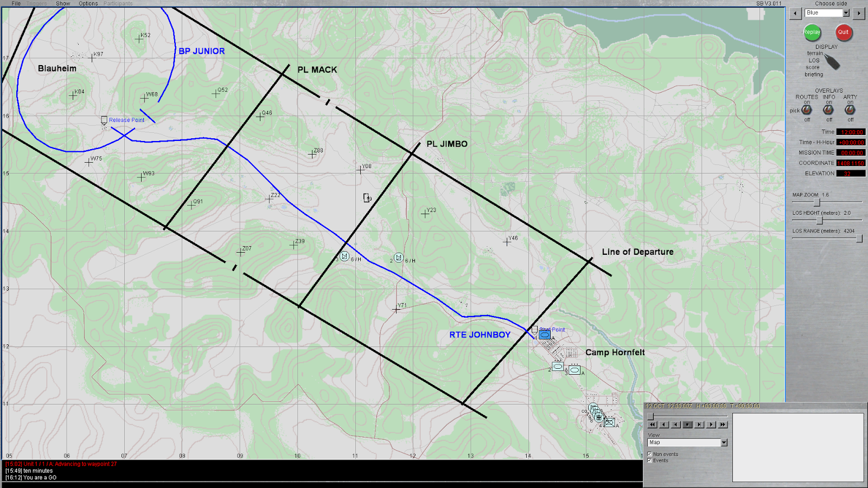
Task: Adjust the LOS RANGE slider handle
Action: [x=859, y=239]
